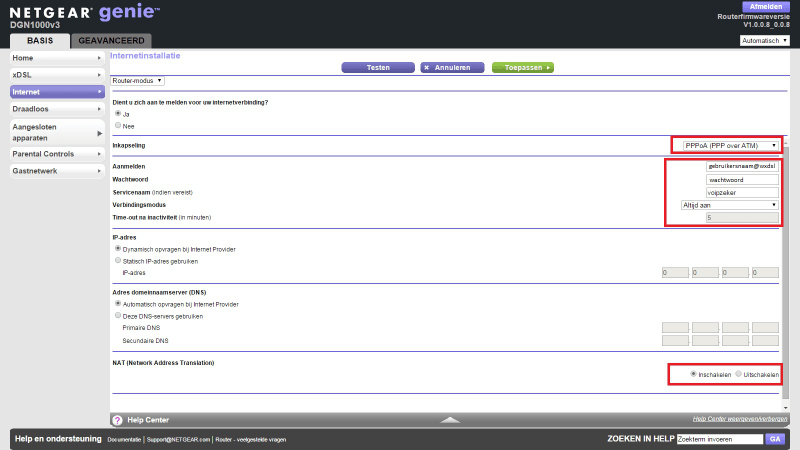Click the Help Center question mark icon
800x450 pixels.
[x=117, y=420]
